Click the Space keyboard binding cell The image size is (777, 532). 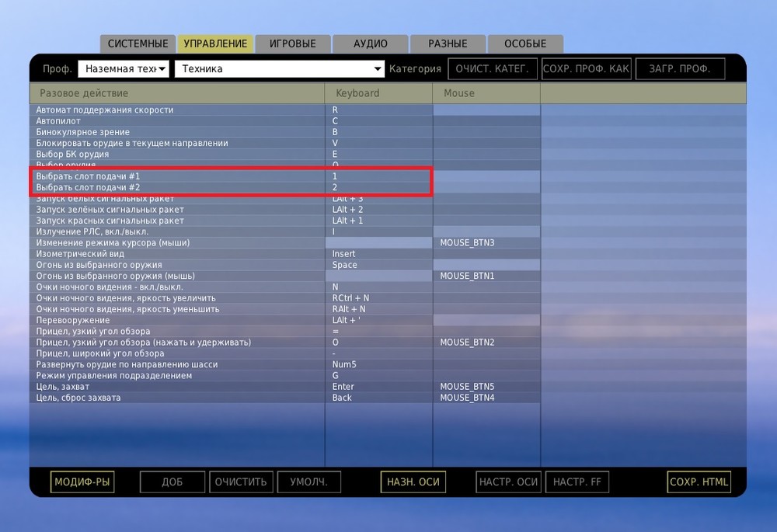point(378,265)
